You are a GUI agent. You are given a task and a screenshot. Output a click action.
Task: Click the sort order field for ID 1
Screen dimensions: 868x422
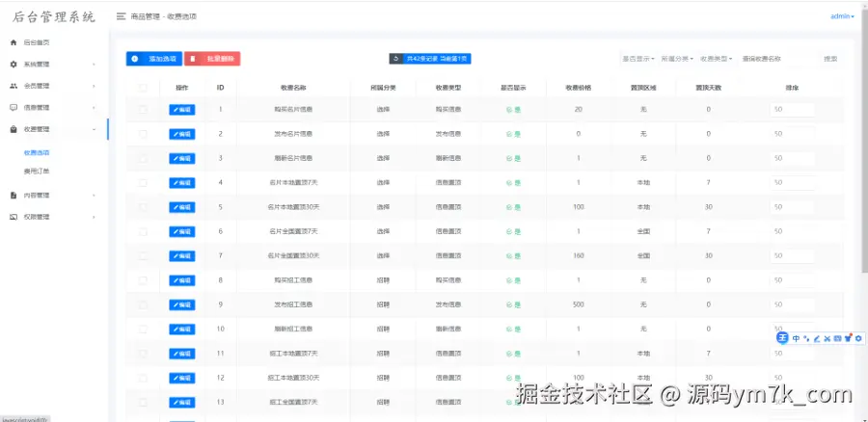click(x=792, y=110)
